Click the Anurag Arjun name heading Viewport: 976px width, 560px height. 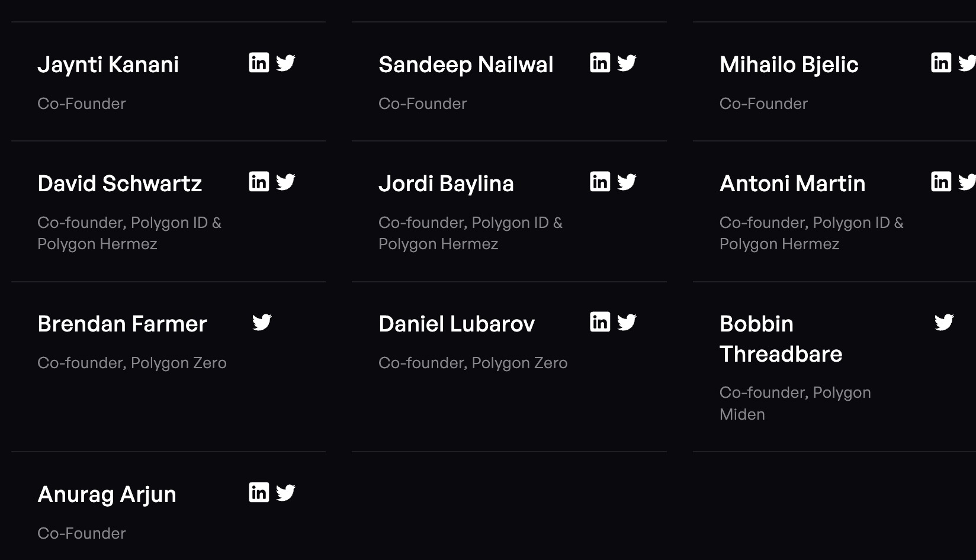(x=107, y=494)
